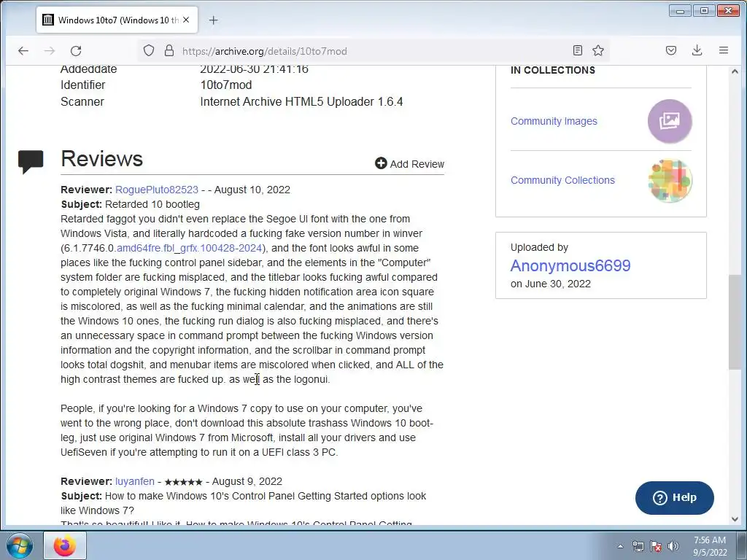Toggle reader view icon in address bar
Screen dimensions: 747x560
[x=578, y=50]
